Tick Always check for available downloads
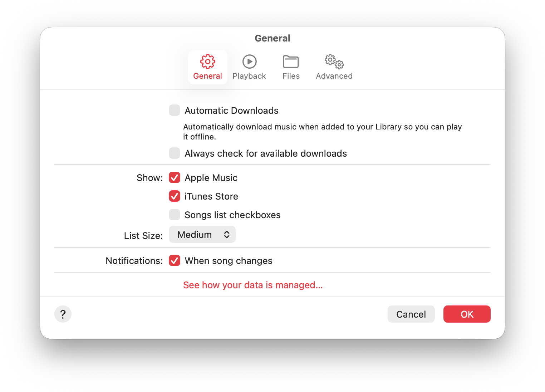Screen dimensions: 545x392 click(175, 153)
